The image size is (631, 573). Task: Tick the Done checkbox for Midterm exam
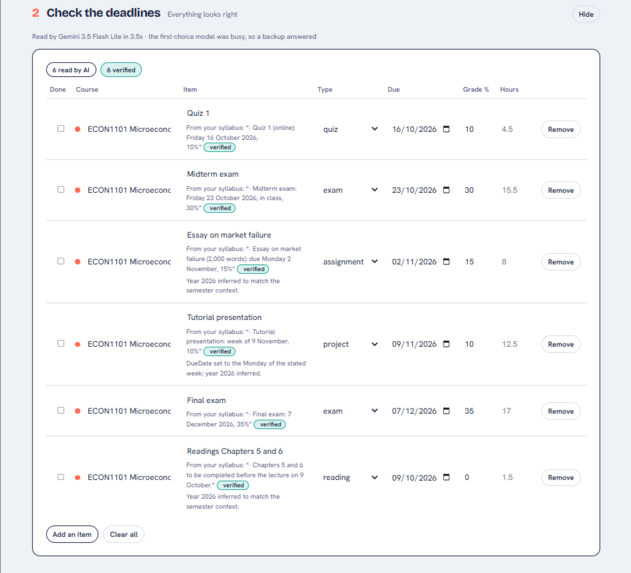[x=61, y=190]
